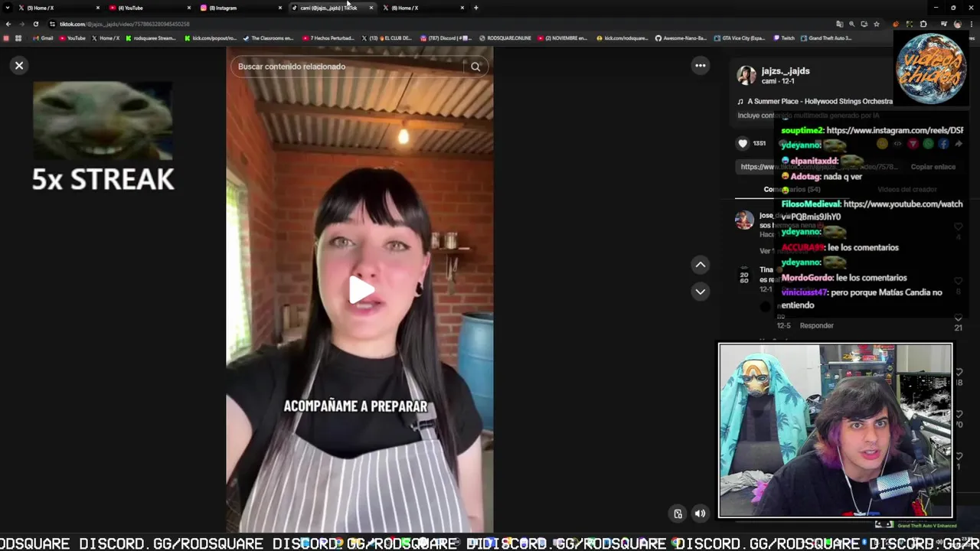
Task: Open 'EL CLUB DE...' bookmark
Action: point(387,38)
